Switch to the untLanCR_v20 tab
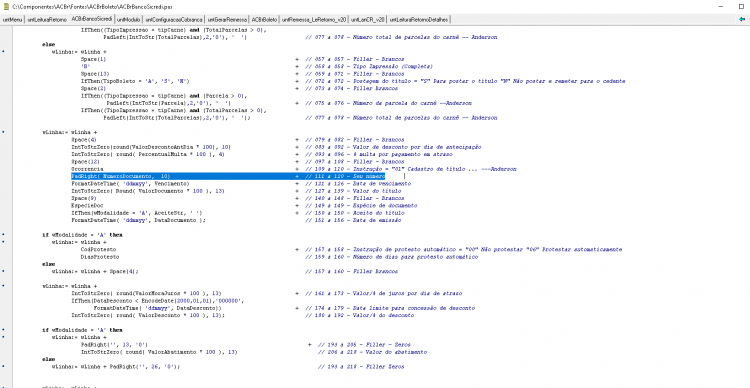 click(x=368, y=20)
